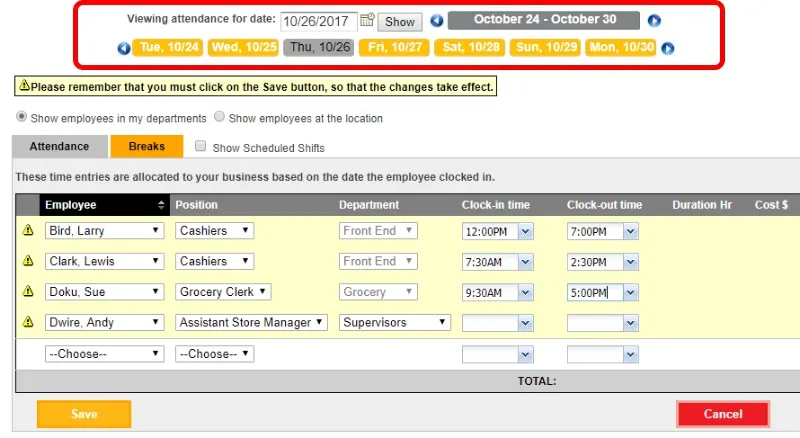
Task: Select the Wed, 10/25 day tab
Action: click(243, 47)
